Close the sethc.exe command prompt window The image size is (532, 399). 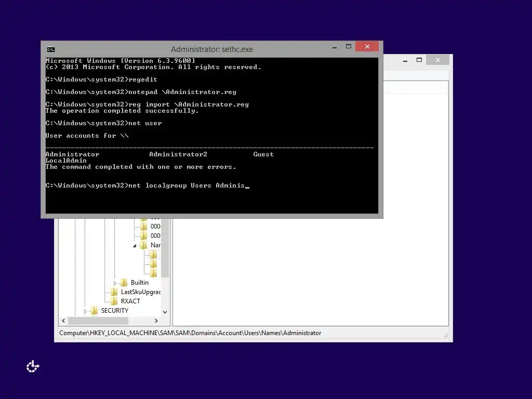[x=367, y=46]
